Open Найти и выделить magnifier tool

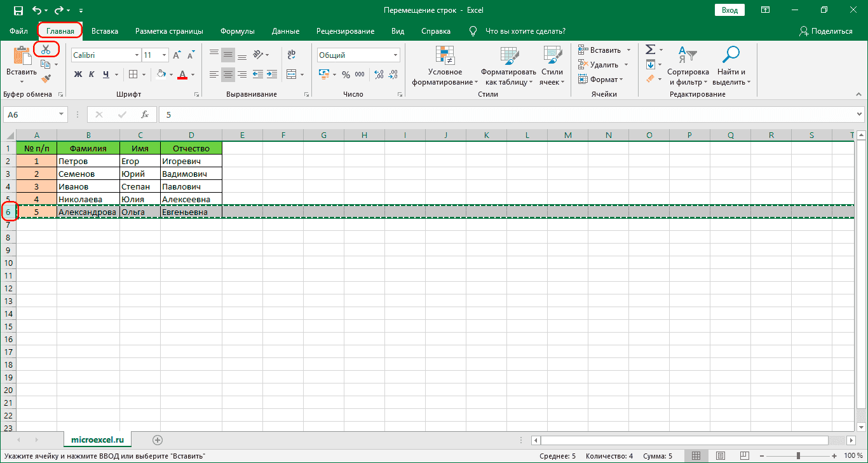tap(731, 55)
